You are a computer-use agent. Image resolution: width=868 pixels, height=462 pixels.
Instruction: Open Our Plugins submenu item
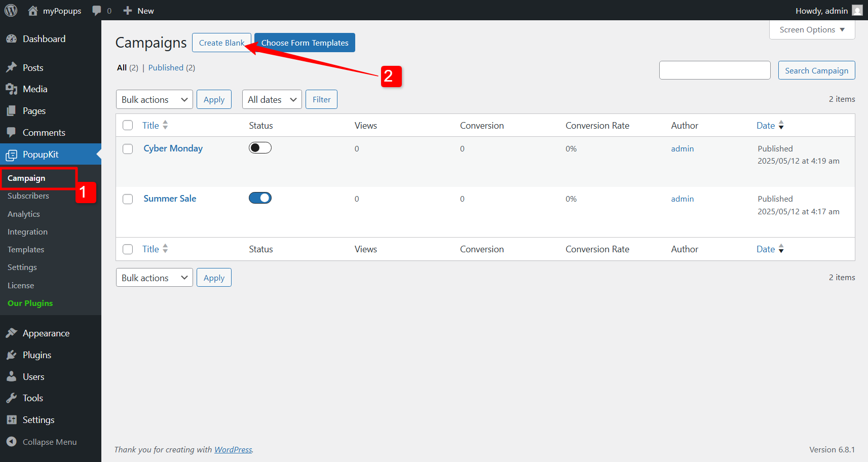tap(30, 303)
